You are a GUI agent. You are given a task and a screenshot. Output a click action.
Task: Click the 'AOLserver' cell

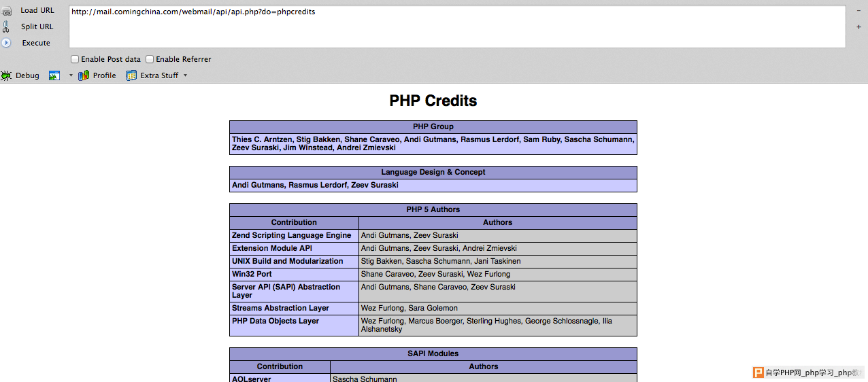pos(280,378)
